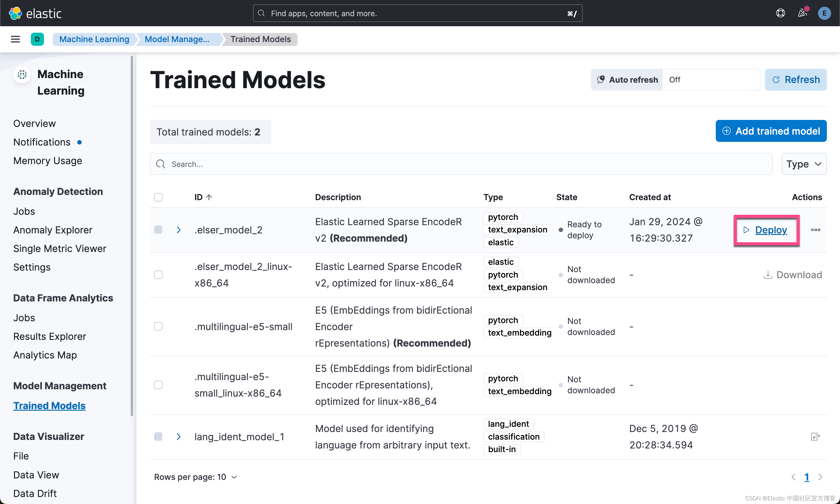Screen dimensions: 840x504
Task: Open the user avatar menu
Action: [824, 13]
